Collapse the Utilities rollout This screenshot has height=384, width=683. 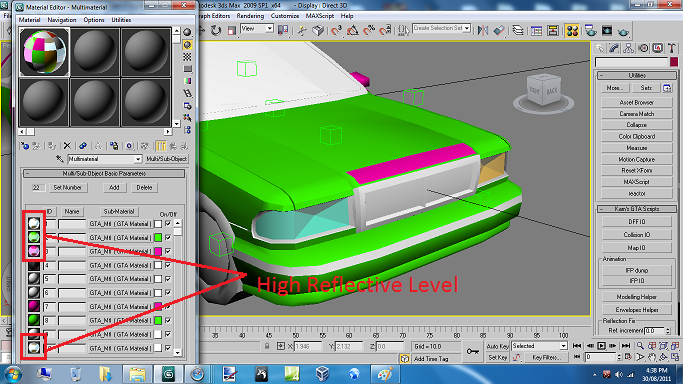[637, 75]
